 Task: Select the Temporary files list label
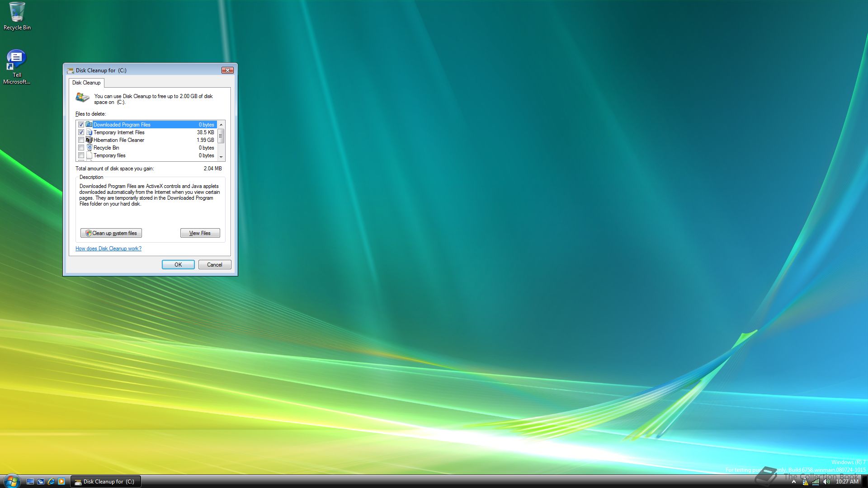[x=109, y=155]
